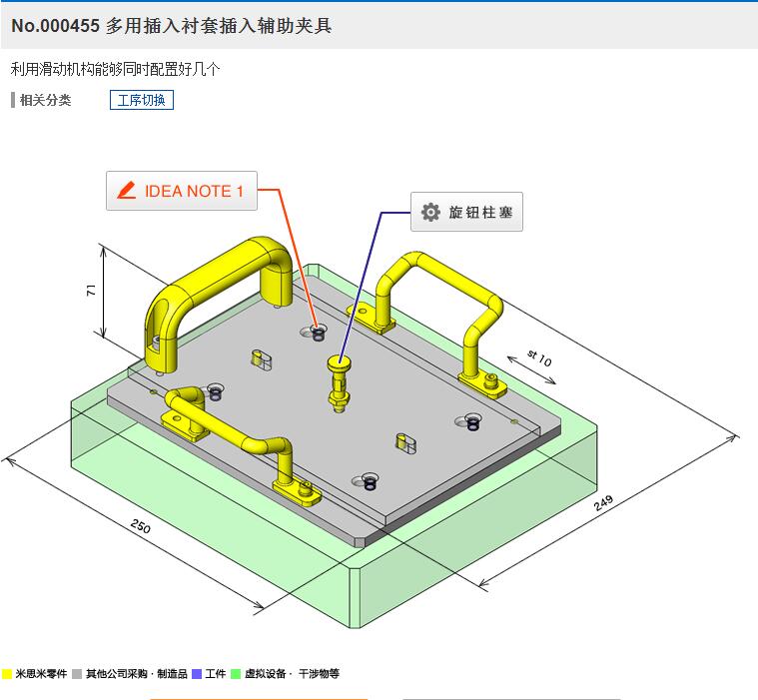758x700 pixels.
Task: Click the st 10 stroke label
Action: 539,357
